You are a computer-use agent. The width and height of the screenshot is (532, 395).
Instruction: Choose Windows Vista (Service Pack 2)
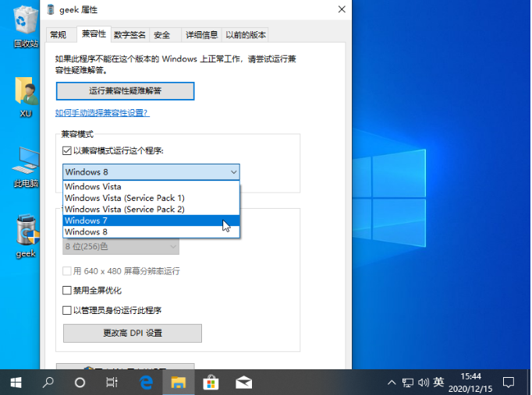151,210
